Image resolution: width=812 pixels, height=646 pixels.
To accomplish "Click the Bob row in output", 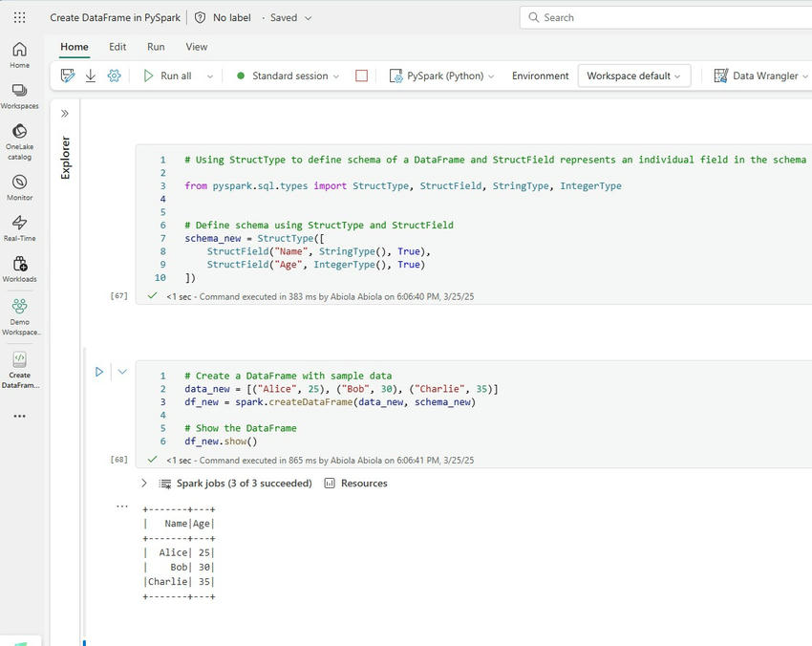I will (180, 568).
